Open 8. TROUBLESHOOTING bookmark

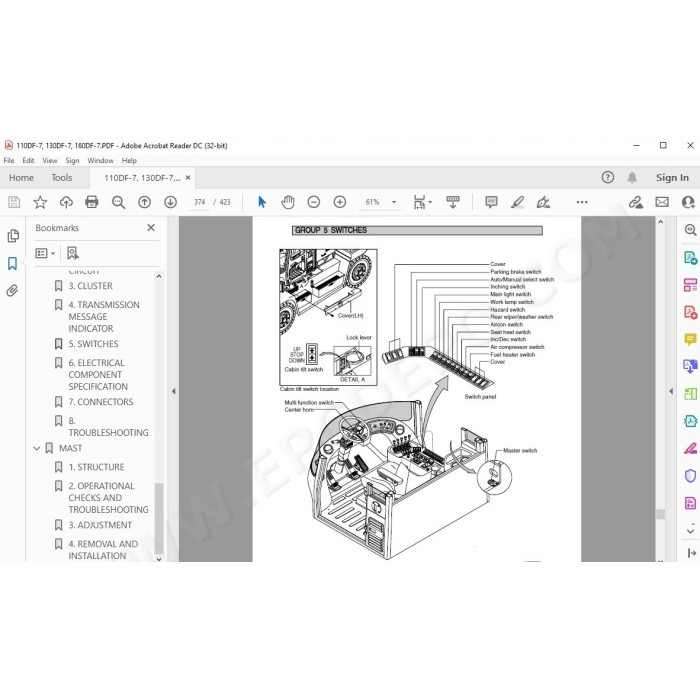108,427
